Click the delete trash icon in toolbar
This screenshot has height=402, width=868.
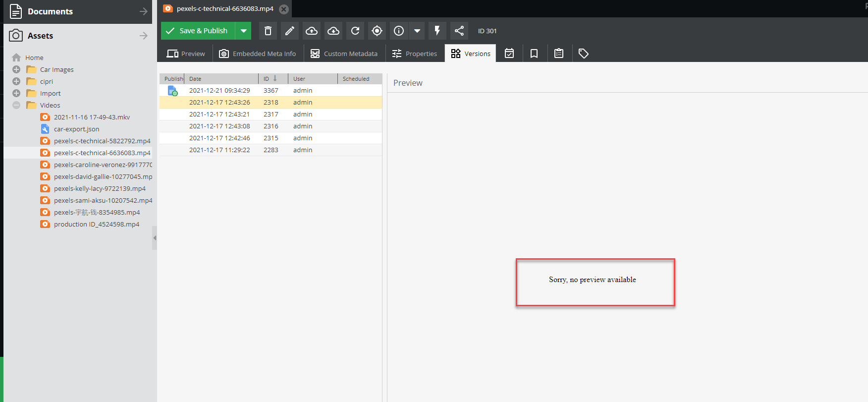click(x=268, y=31)
